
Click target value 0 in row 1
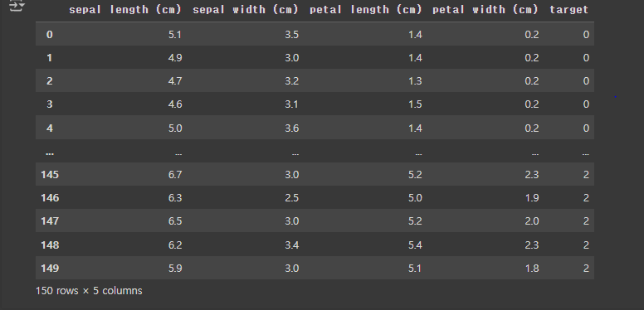click(x=586, y=58)
